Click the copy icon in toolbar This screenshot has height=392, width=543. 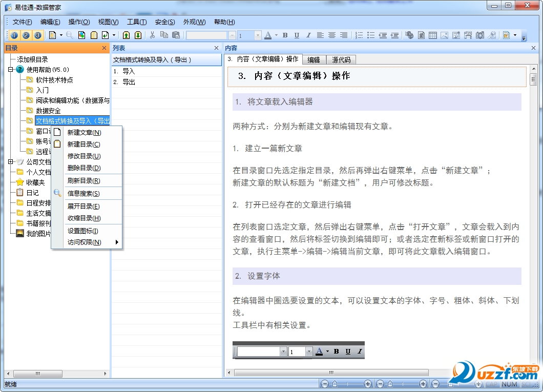pyautogui.click(x=164, y=35)
